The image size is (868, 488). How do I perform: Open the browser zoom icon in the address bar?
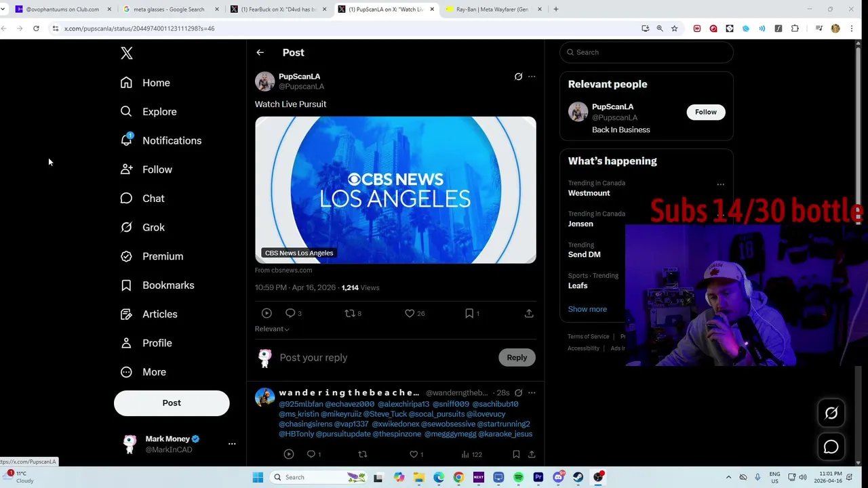click(x=660, y=28)
